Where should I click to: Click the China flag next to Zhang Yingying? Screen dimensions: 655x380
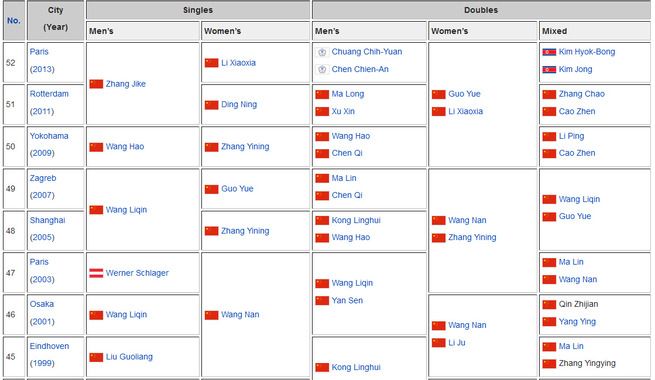click(x=549, y=364)
